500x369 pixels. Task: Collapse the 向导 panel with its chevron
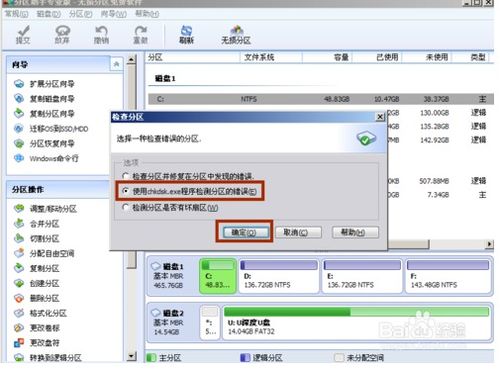116,64
